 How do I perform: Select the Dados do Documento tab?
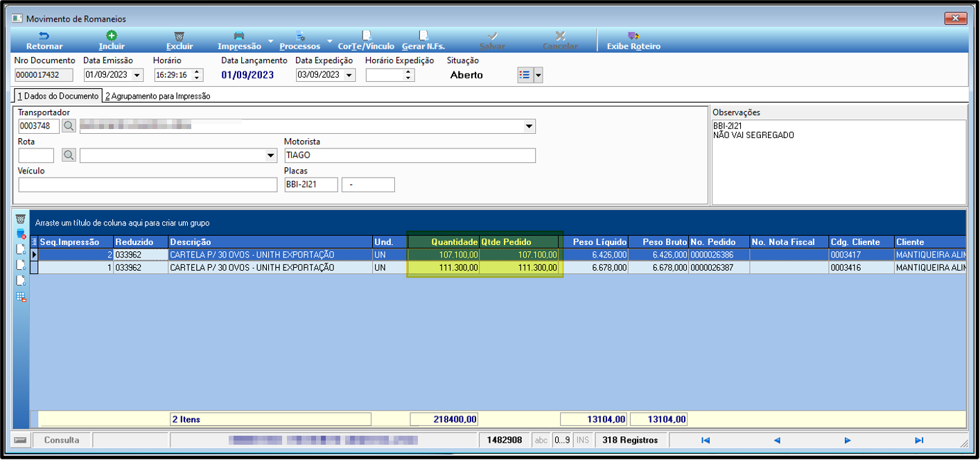pyautogui.click(x=58, y=96)
